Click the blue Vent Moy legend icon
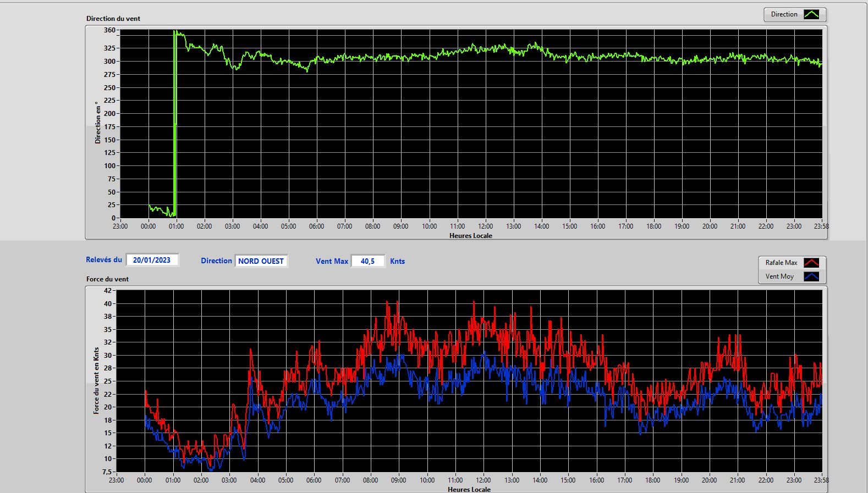The width and height of the screenshot is (868, 493). point(811,276)
